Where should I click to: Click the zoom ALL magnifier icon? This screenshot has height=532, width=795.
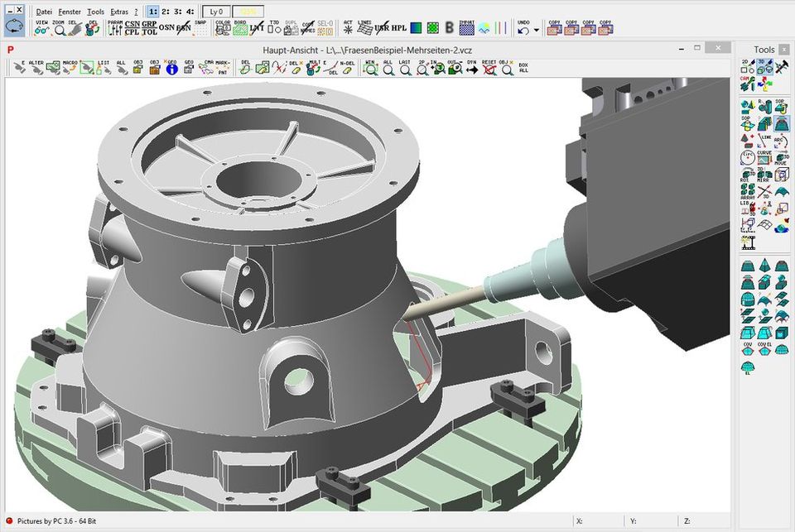tap(388, 67)
